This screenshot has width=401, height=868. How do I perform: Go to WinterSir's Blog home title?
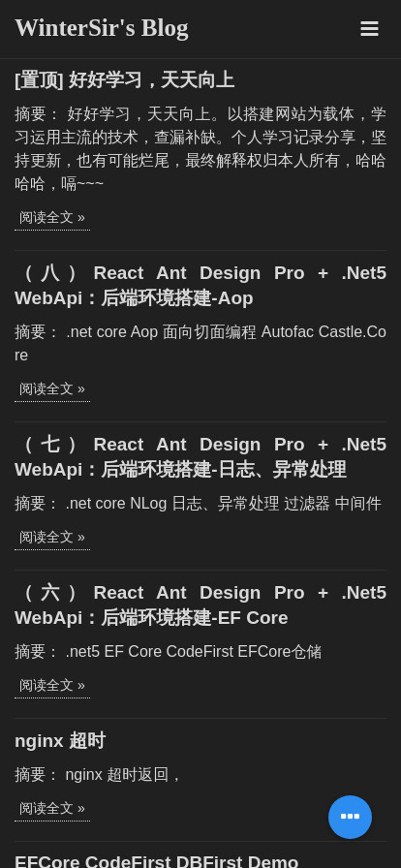[x=102, y=28]
